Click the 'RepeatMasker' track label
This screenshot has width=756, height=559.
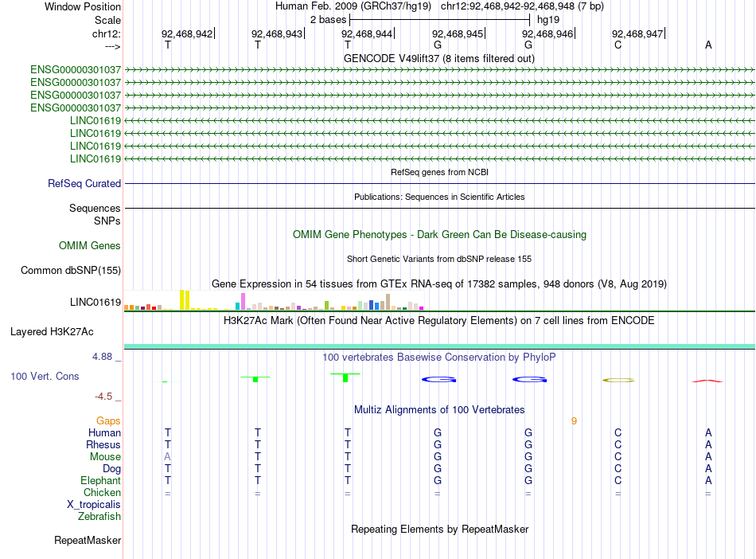coord(88,540)
